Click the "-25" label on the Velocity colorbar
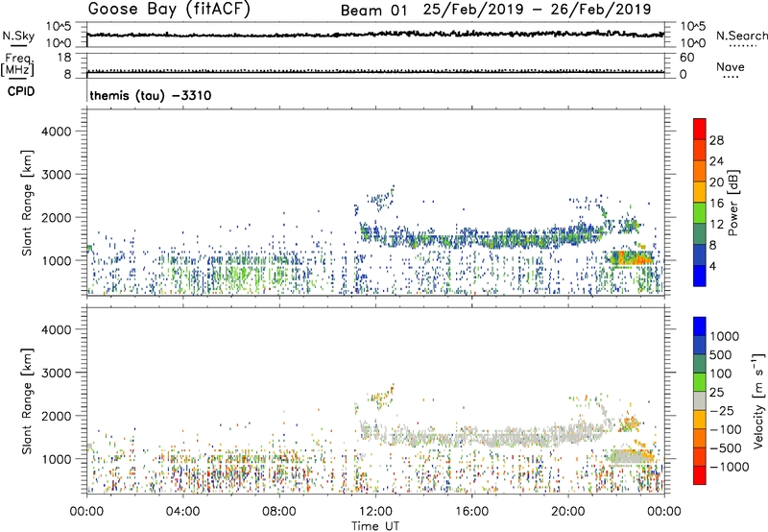 pyautogui.click(x=722, y=411)
